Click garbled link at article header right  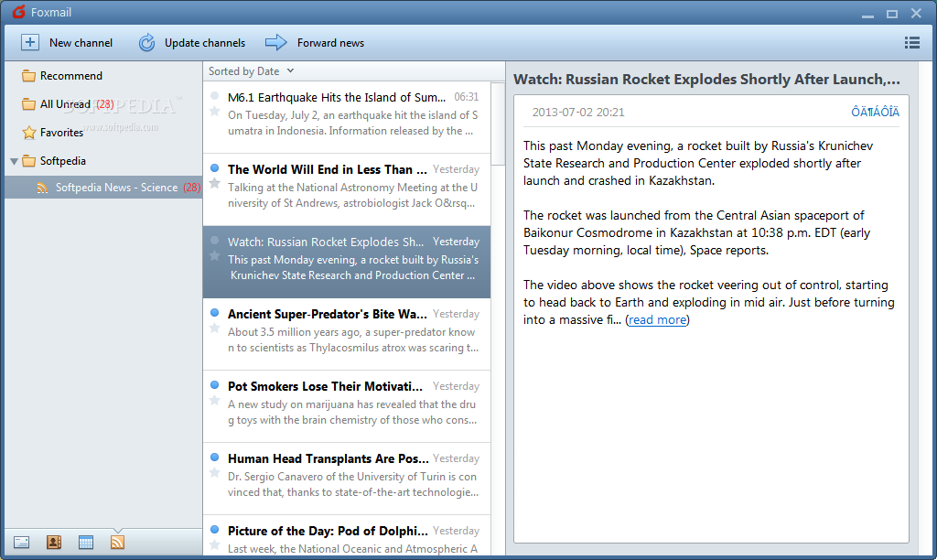point(875,112)
